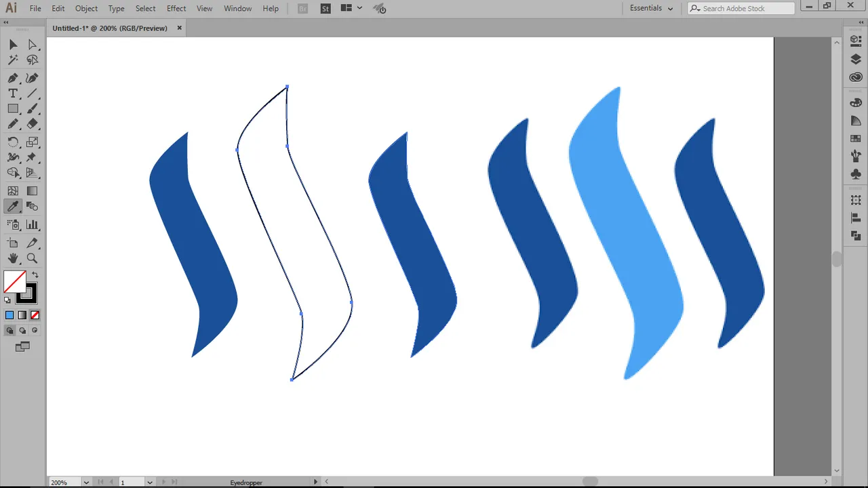Reset to default fill and stroke
Image resolution: width=868 pixels, height=488 pixels.
(x=7, y=300)
